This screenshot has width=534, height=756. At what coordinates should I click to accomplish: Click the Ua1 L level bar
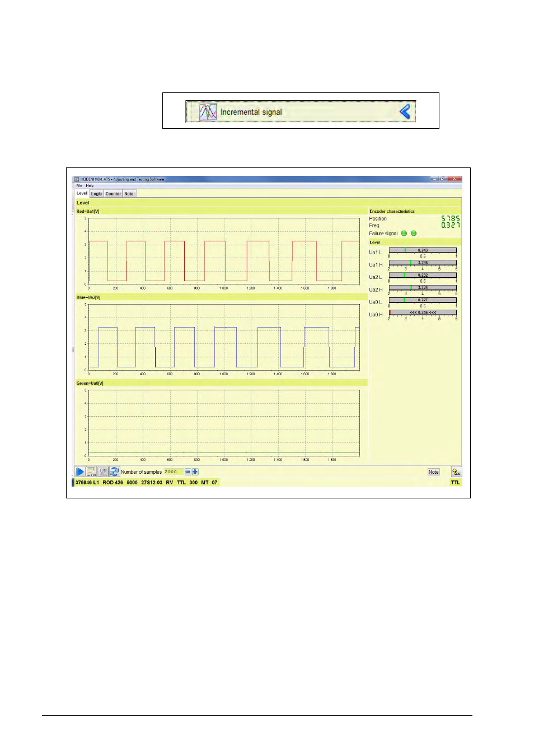[x=423, y=250]
